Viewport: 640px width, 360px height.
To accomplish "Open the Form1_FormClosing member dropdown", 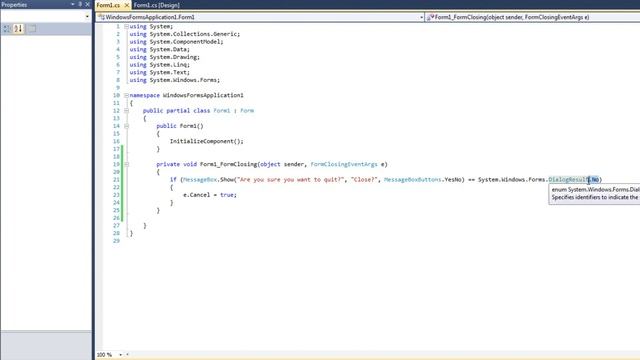I will [533, 17].
